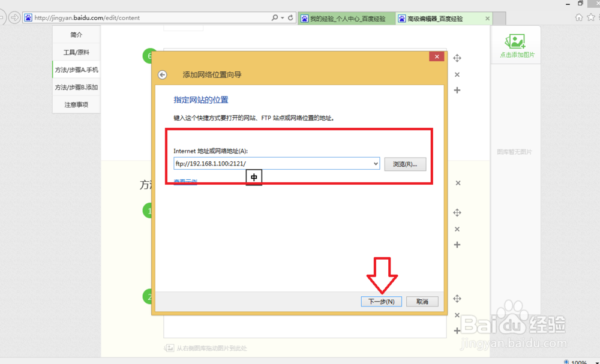
Task: Switch to the 我的经验_个人中心 tab
Action: click(346, 18)
